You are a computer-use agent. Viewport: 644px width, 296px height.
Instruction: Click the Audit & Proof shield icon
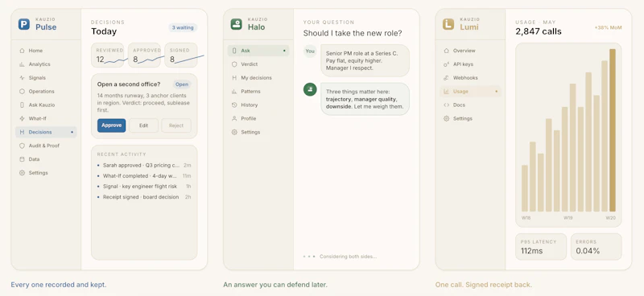tap(22, 146)
